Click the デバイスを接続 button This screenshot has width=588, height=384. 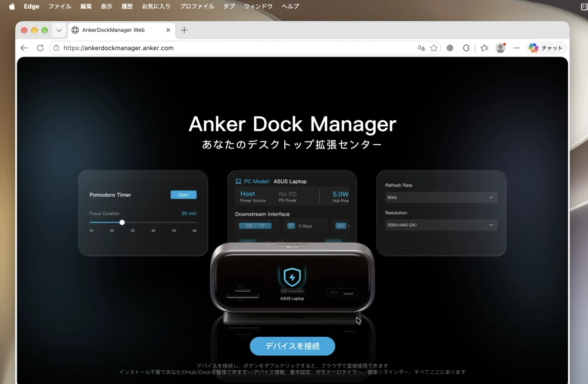(x=292, y=346)
